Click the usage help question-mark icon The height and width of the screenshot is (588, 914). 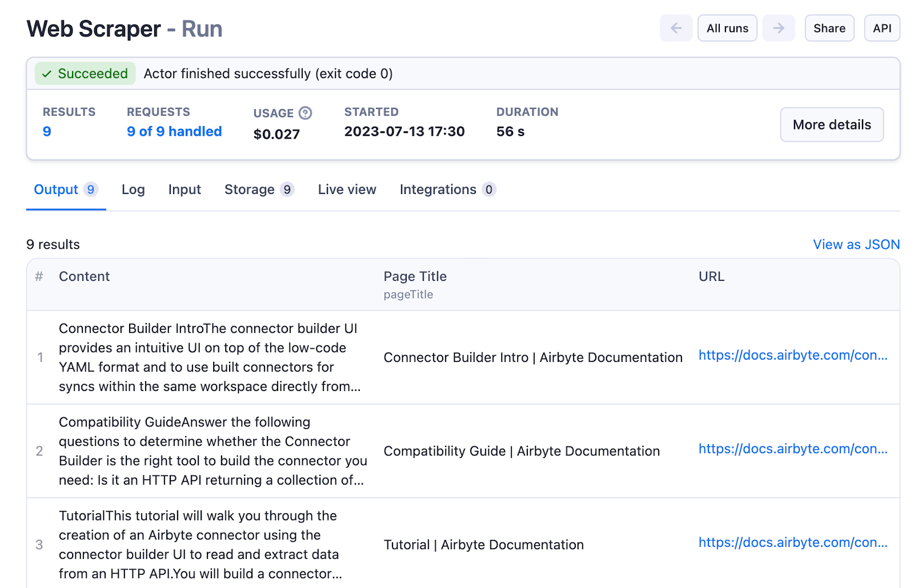[x=306, y=113]
